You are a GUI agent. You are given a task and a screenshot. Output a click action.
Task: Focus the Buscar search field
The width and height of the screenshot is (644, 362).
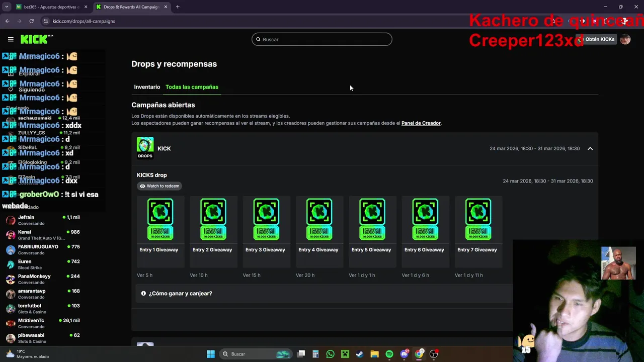(x=322, y=39)
